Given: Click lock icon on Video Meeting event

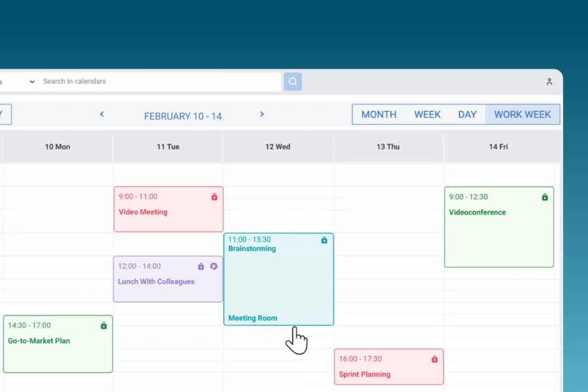Looking at the screenshot, I should pos(214,197).
